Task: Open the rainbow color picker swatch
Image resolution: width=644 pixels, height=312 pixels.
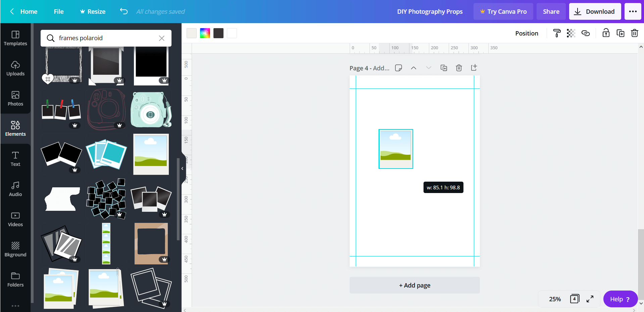Action: tap(205, 33)
